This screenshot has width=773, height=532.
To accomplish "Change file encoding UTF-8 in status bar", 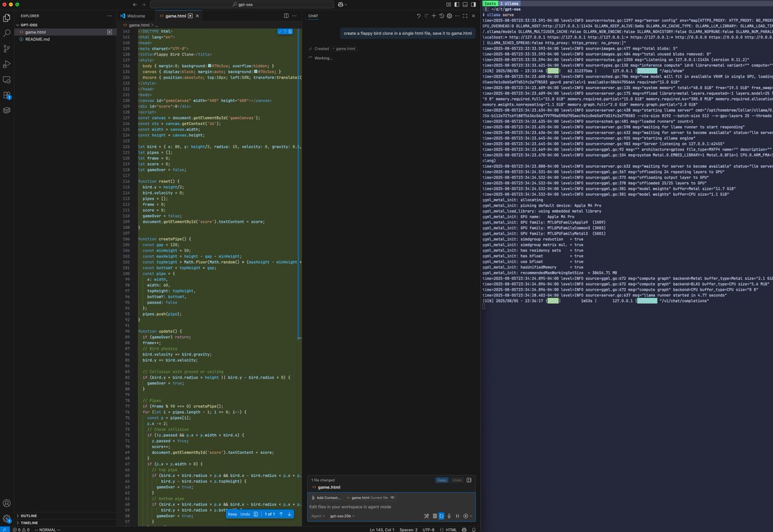I will [428, 529].
